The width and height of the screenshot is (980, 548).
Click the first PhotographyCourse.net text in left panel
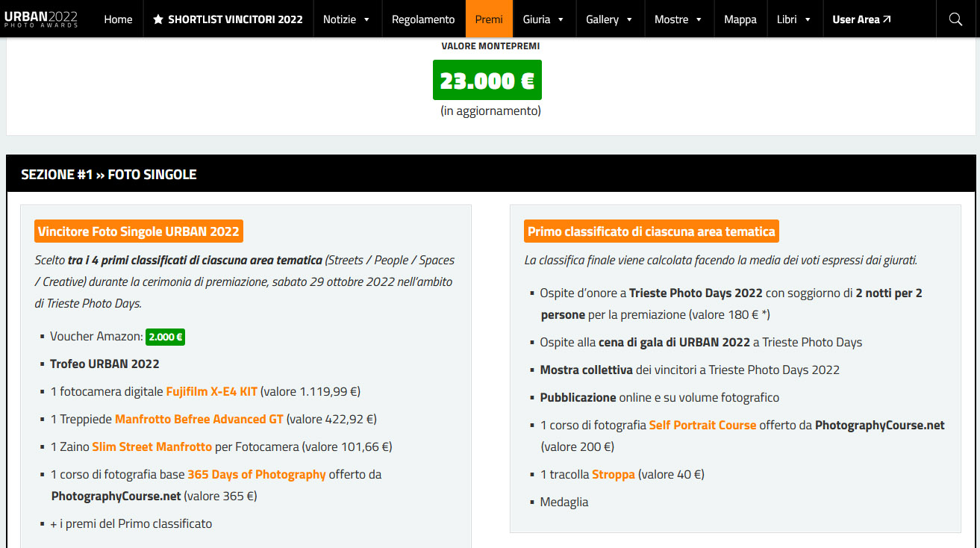116,496
